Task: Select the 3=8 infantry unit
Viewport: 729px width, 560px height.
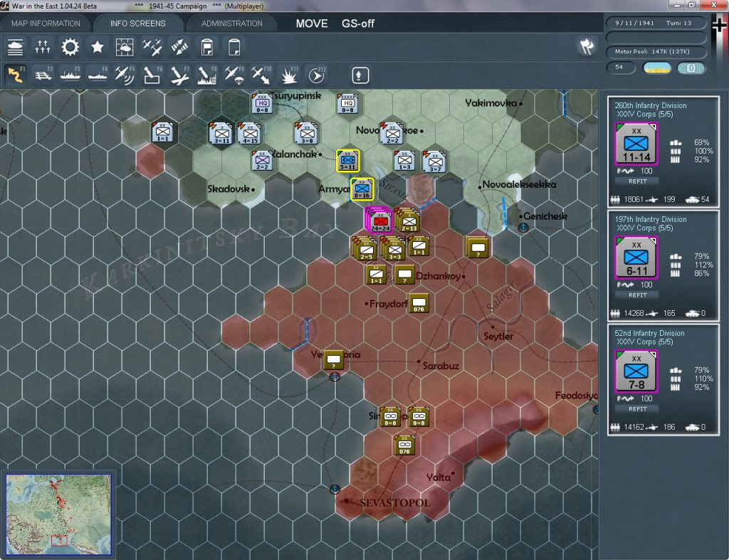Action: click(x=307, y=134)
